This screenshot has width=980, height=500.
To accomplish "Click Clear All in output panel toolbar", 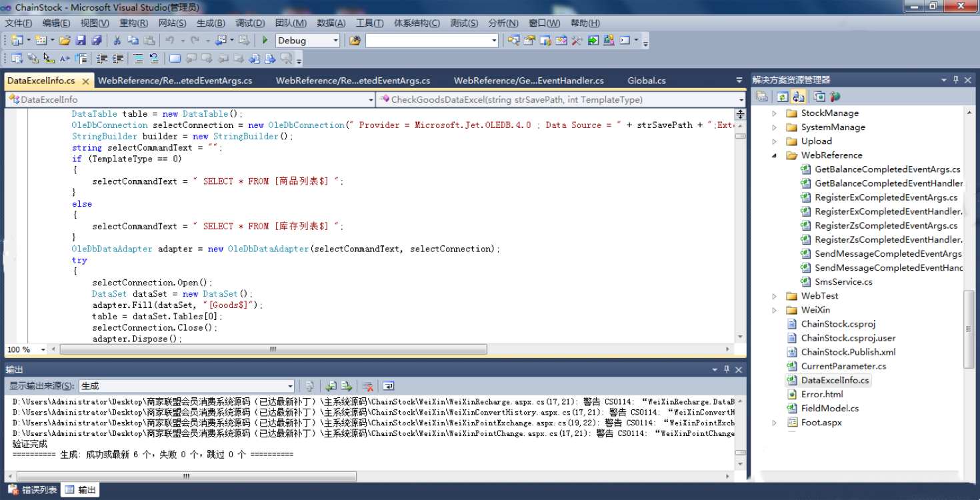I will [367, 386].
